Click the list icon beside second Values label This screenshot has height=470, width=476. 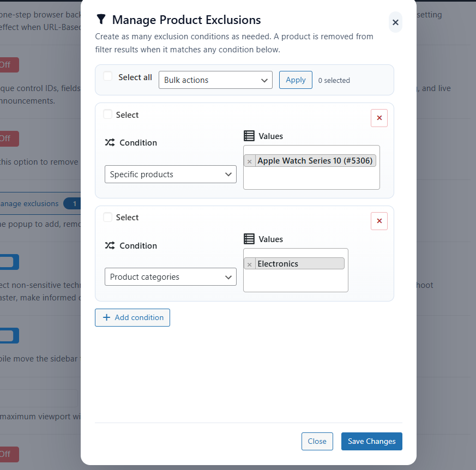coord(249,239)
